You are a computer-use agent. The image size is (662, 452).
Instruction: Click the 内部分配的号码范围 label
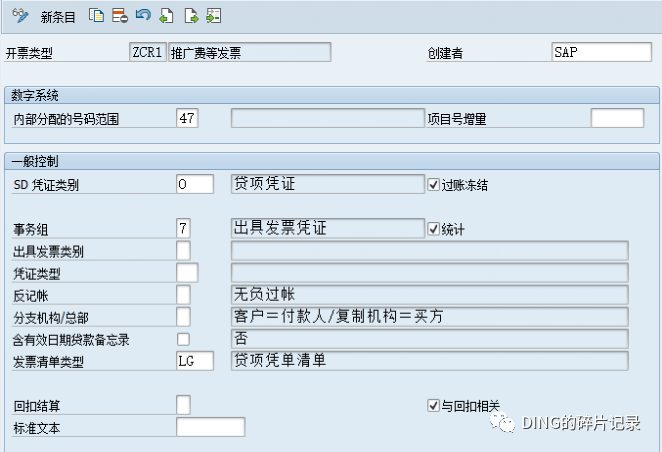[66, 119]
